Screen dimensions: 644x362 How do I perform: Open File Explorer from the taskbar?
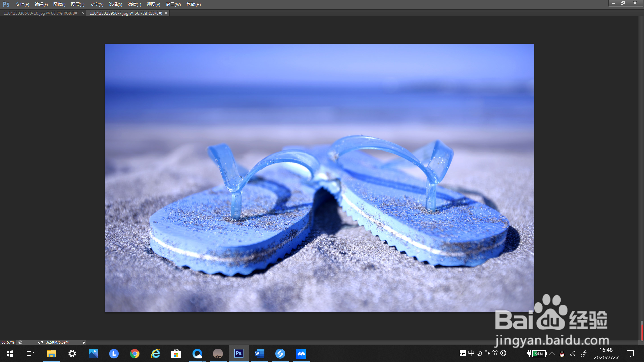51,353
